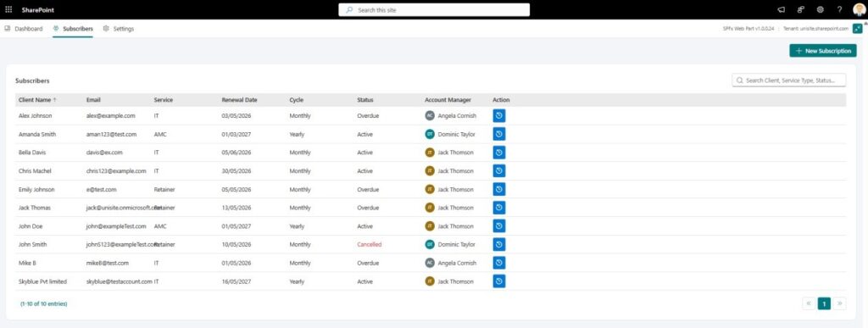This screenshot has height=328, width=868.
Task: Select the Subscribers tab
Action: [73, 29]
